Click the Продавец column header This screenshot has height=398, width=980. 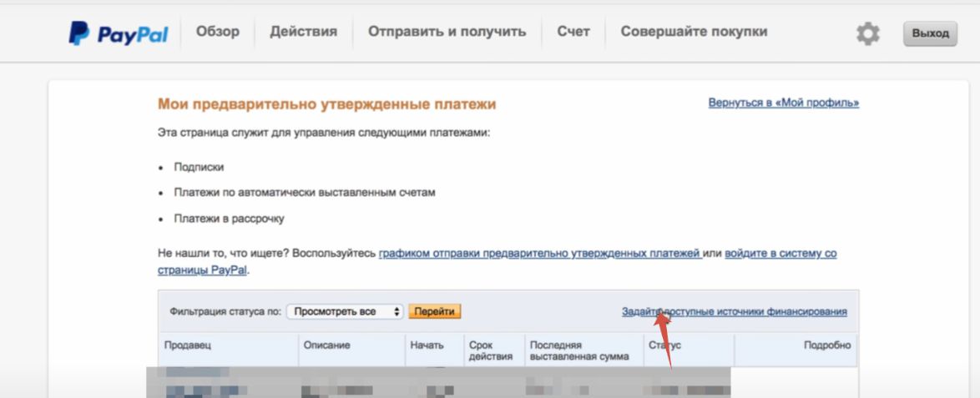tap(188, 345)
